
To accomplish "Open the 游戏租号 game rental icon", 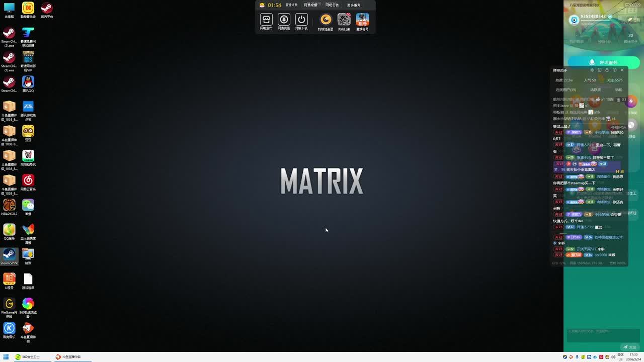I will click(x=362, y=20).
